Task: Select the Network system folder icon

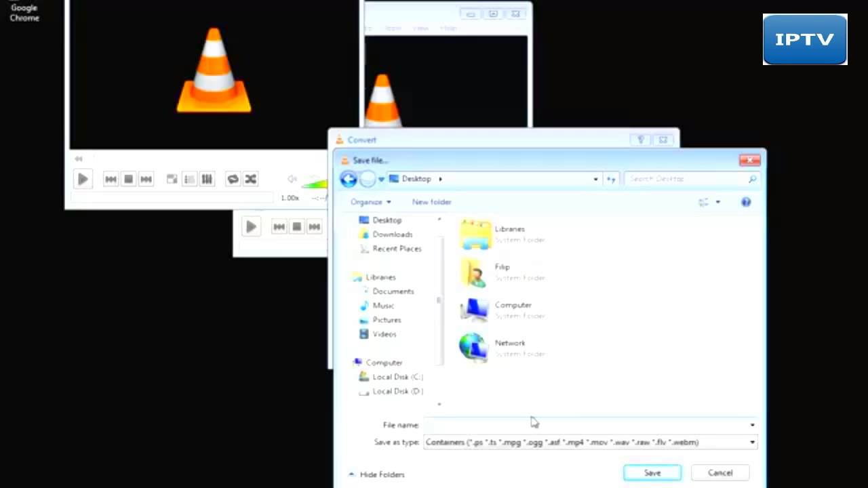Action: coord(475,348)
